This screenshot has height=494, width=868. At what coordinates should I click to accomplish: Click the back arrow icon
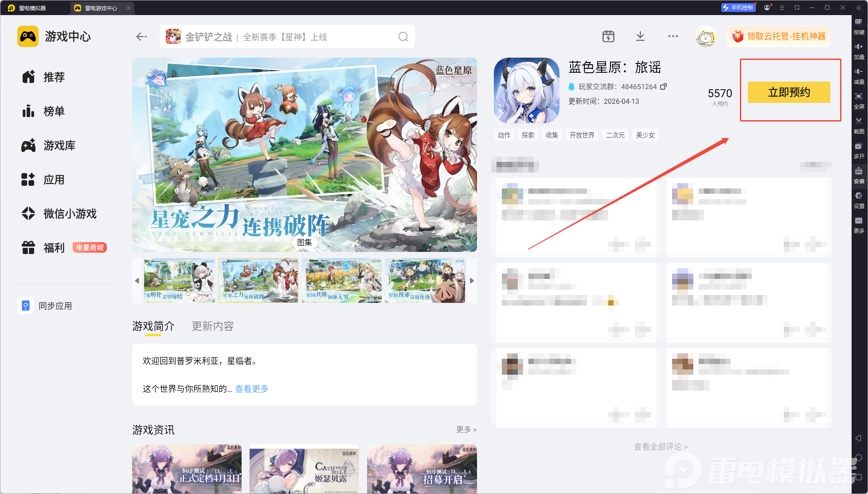pyautogui.click(x=141, y=37)
